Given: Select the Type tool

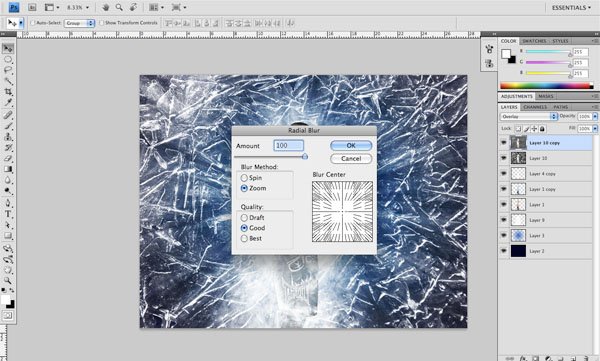Looking at the screenshot, I should (x=8, y=214).
